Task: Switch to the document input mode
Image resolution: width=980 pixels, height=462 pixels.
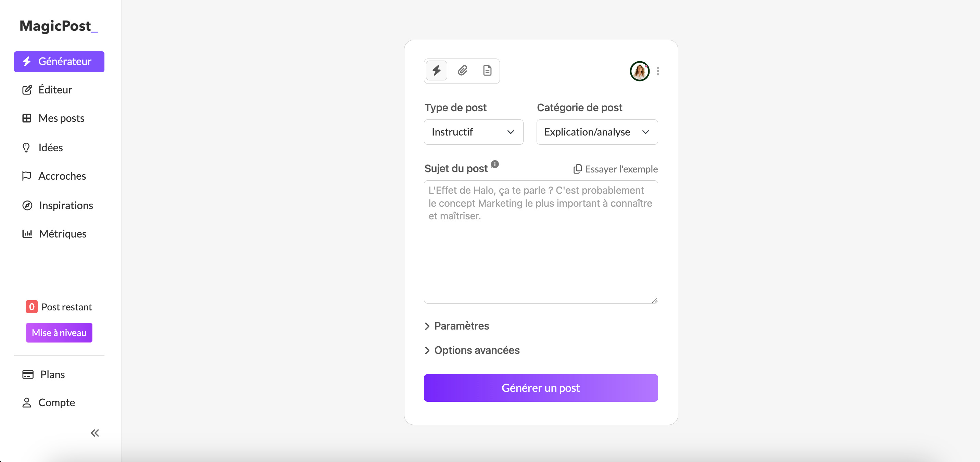Action: (487, 71)
